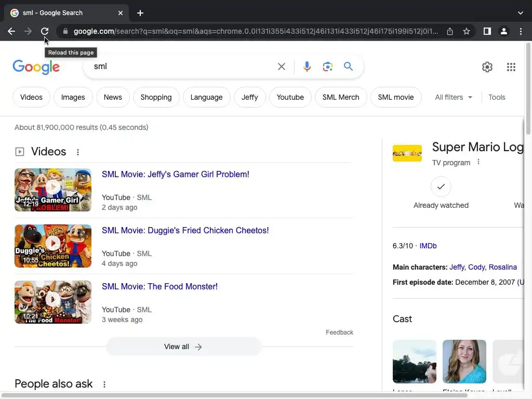This screenshot has height=399, width=532.
Task: Go back to the previous page
Action: click(x=11, y=31)
